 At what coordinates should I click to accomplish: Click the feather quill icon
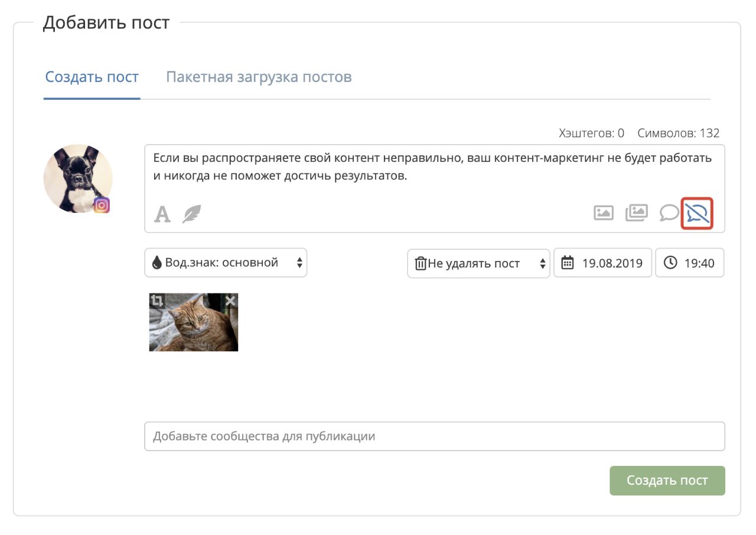[x=191, y=214]
